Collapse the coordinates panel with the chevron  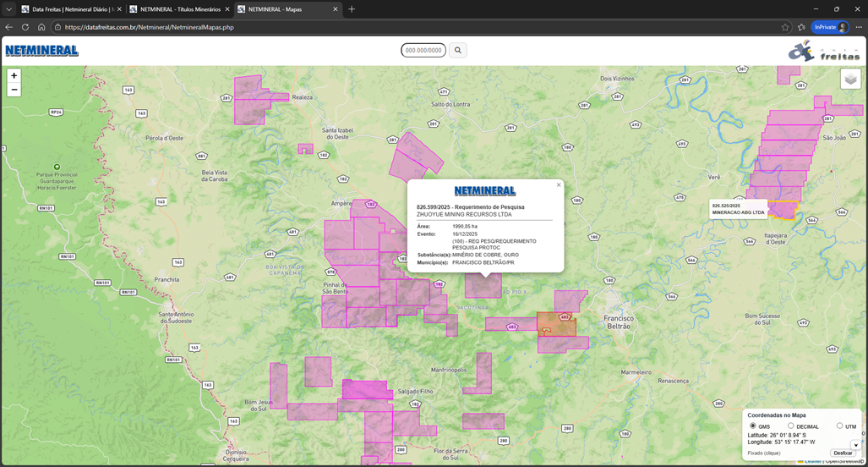point(855,445)
